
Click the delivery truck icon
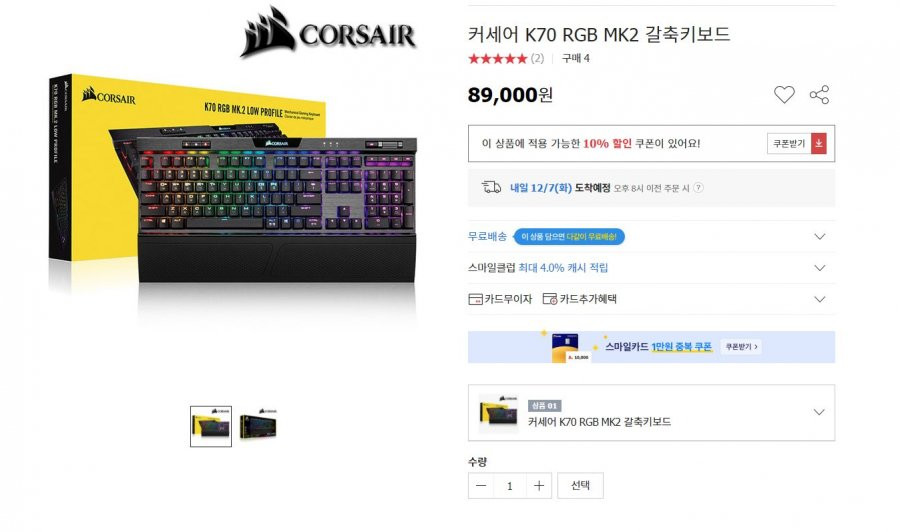tap(491, 187)
